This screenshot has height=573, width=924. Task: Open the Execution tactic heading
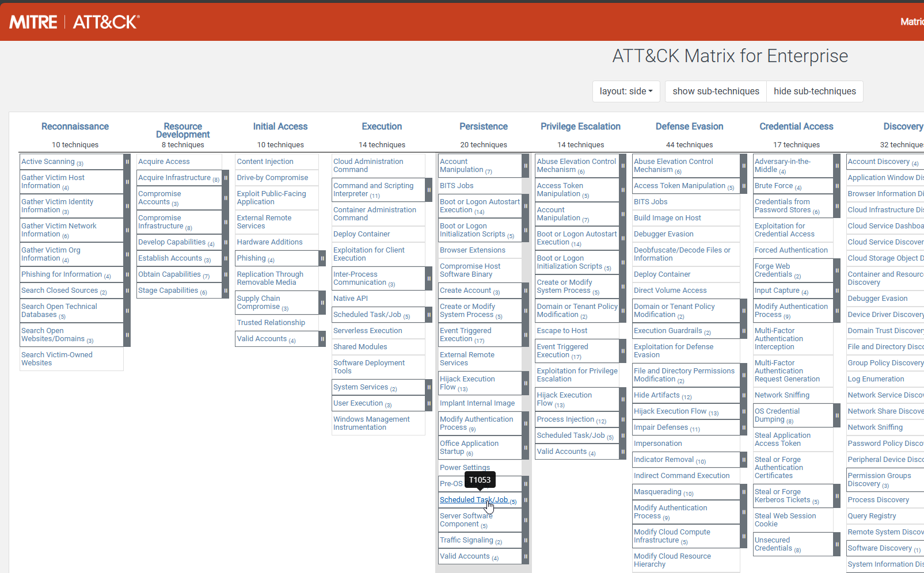[382, 127]
